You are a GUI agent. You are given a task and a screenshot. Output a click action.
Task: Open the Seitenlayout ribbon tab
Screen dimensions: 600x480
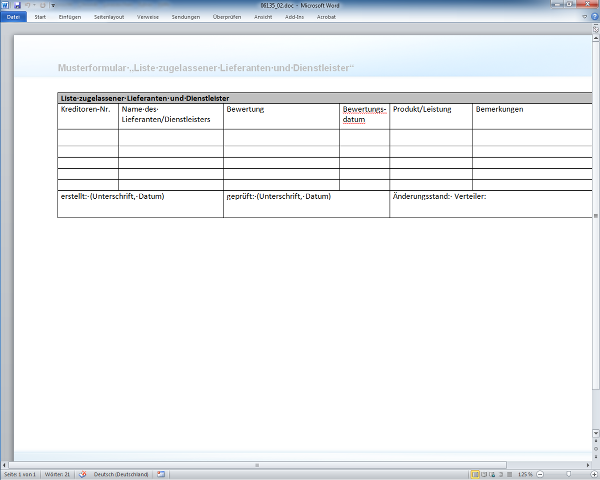point(110,17)
